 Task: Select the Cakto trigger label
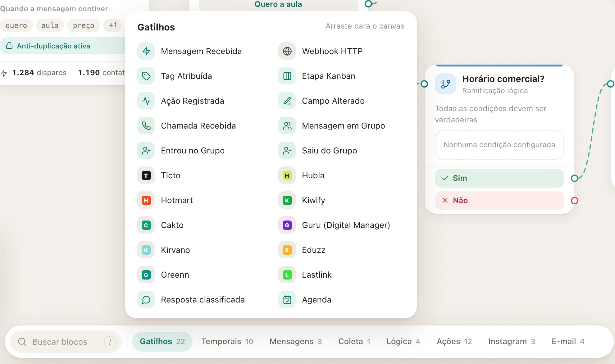(x=172, y=225)
